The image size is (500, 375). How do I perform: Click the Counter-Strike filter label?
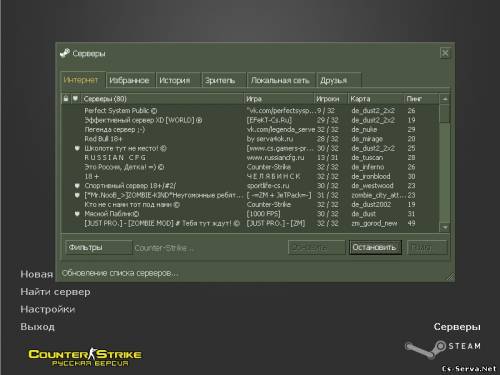point(164,248)
